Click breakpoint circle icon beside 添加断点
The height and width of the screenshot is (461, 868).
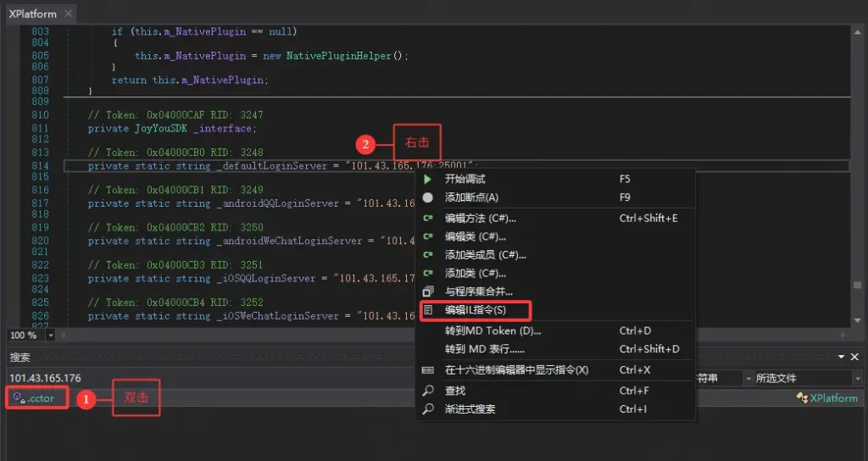[427, 197]
